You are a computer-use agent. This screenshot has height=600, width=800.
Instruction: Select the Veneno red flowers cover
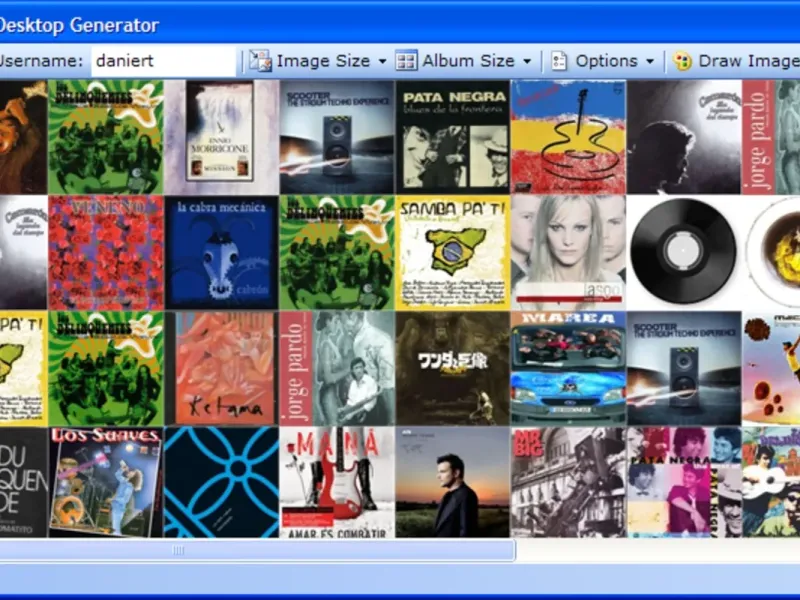coord(106,253)
